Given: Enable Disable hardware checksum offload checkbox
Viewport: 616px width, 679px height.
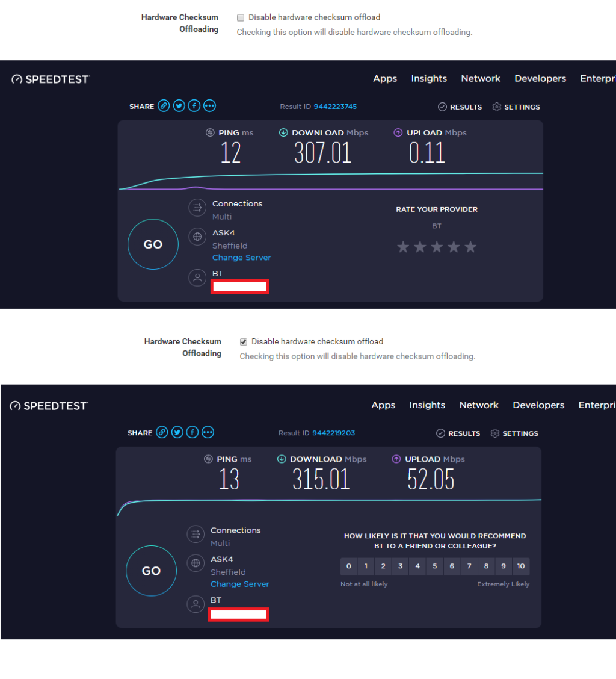Looking at the screenshot, I should pos(241,17).
